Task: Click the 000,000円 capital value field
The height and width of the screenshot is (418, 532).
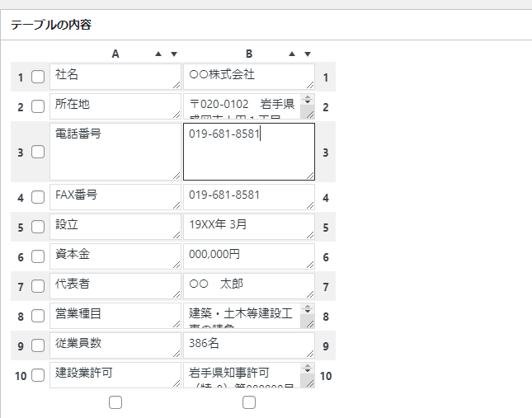Action: coord(247,256)
